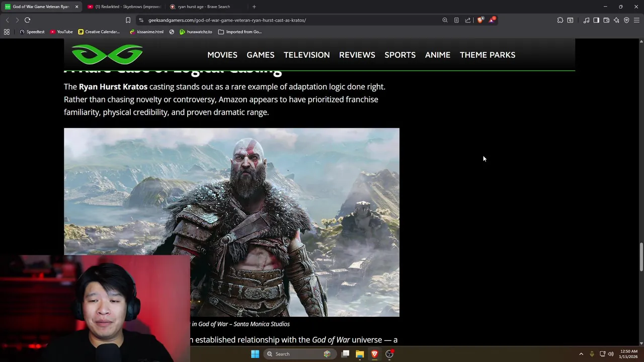Screen dimensions: 644x362
Task: Click the Geeks and Gamers green logo
Action: [x=107, y=55]
